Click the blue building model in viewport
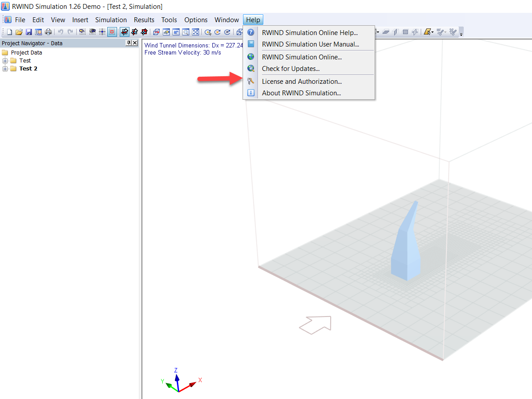This screenshot has height=399, width=532. pyautogui.click(x=406, y=248)
